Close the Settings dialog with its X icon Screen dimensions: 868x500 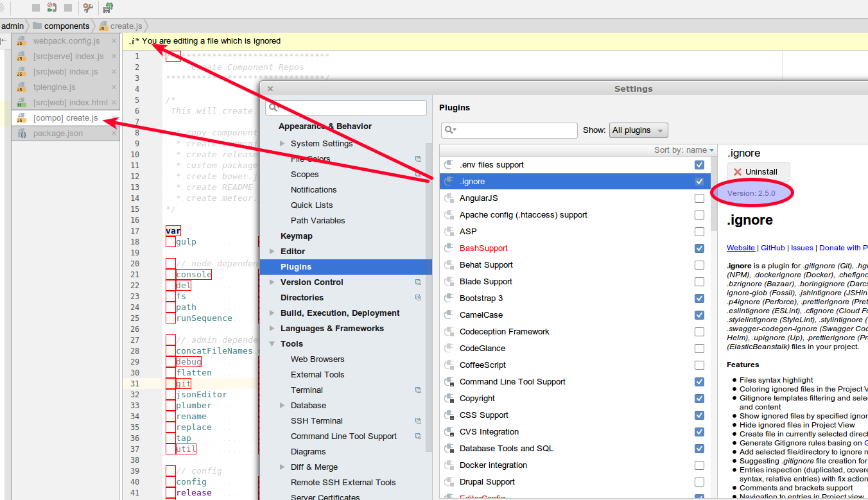point(270,89)
